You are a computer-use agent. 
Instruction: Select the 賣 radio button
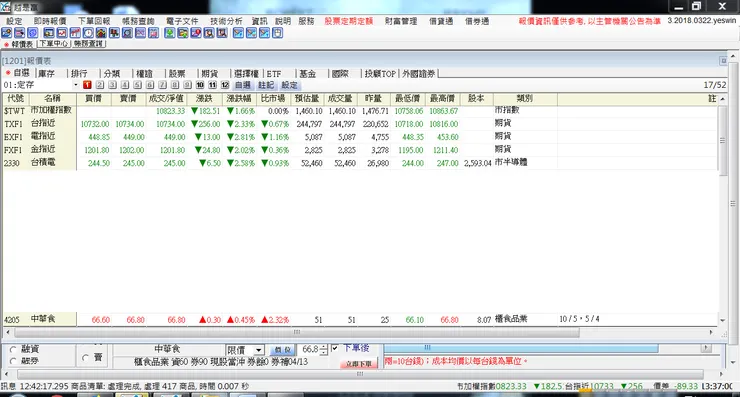pyautogui.click(x=85, y=358)
